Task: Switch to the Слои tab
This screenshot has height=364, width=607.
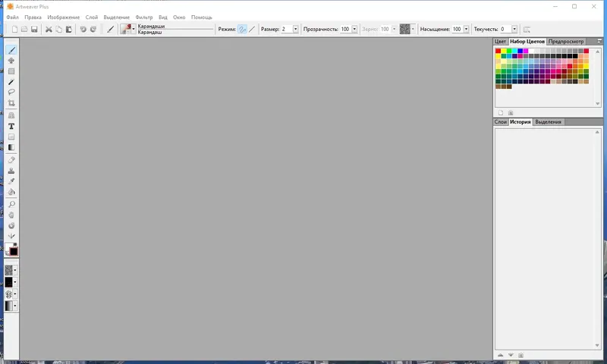Action: (x=501, y=122)
